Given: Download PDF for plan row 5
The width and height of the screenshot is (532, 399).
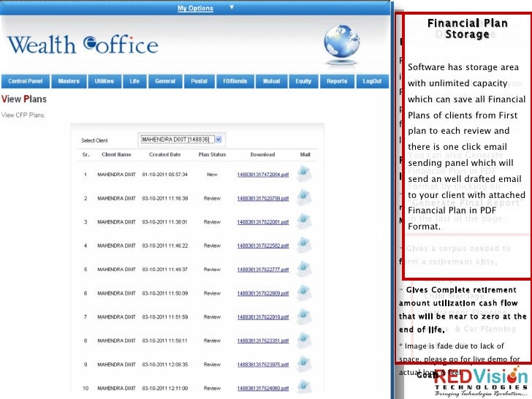Looking at the screenshot, I should [x=263, y=270].
